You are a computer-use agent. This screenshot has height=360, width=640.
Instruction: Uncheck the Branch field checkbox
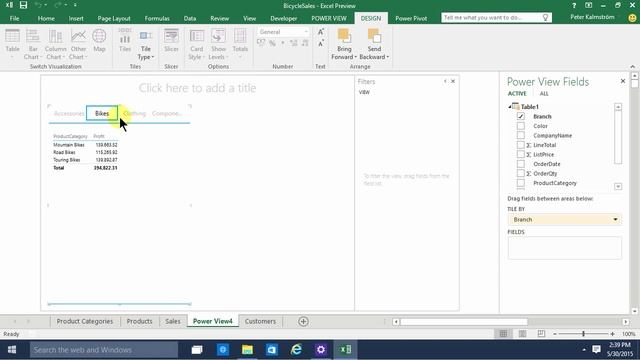[521, 116]
